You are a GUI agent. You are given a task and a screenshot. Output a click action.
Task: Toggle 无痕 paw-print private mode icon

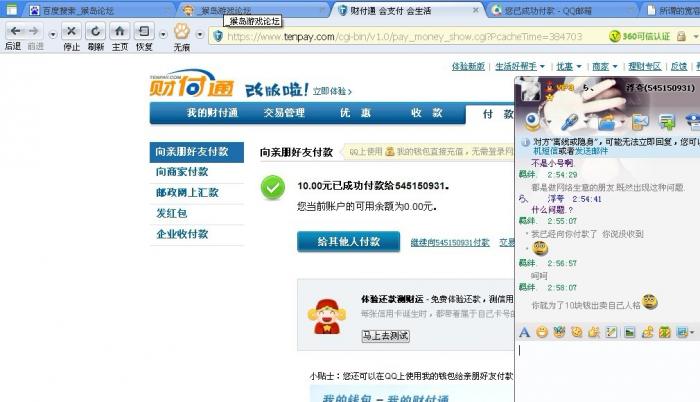(182, 31)
